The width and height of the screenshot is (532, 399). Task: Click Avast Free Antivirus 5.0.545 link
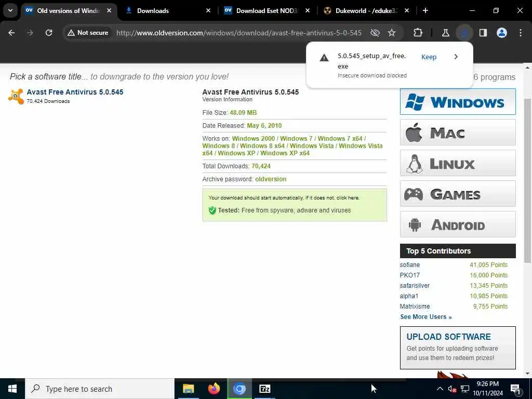pyautogui.click(x=75, y=92)
